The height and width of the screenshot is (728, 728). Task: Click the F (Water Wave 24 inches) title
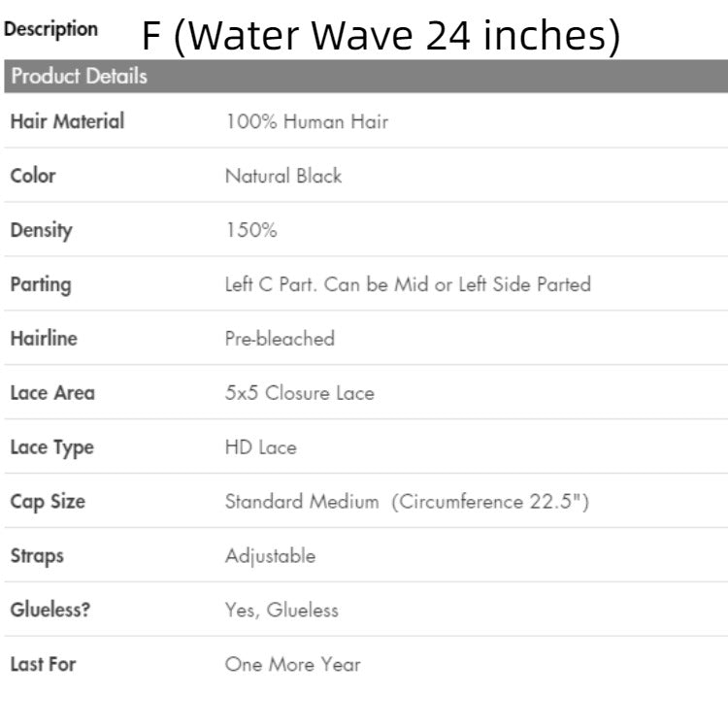click(381, 37)
